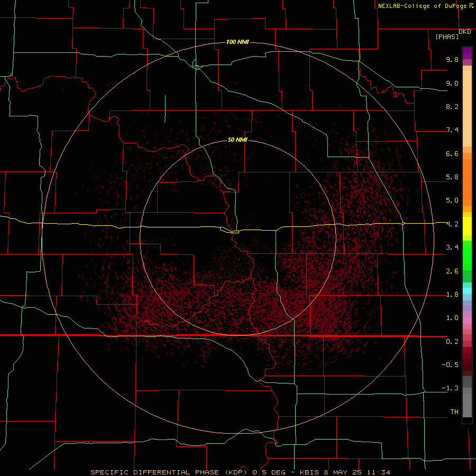
Task: Pick the yellow swatch beside the 4.2 value
Action: (x=467, y=226)
